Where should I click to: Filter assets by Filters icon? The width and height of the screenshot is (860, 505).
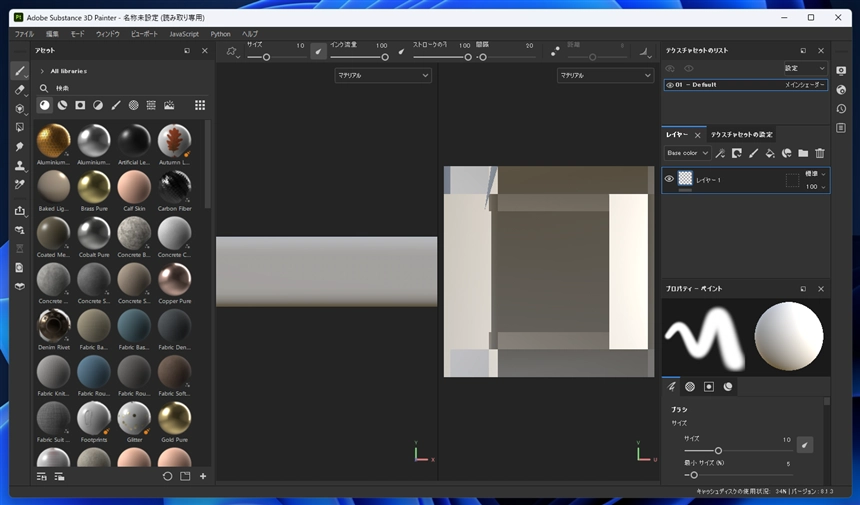98,105
